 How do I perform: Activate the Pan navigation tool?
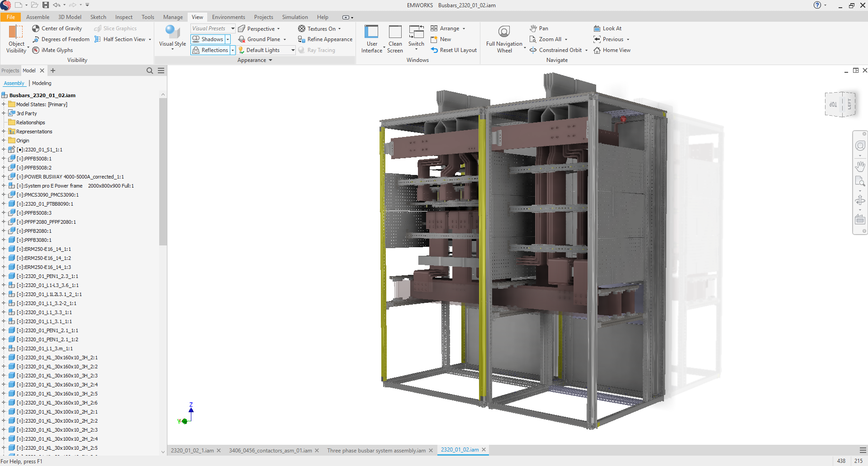[x=539, y=28]
